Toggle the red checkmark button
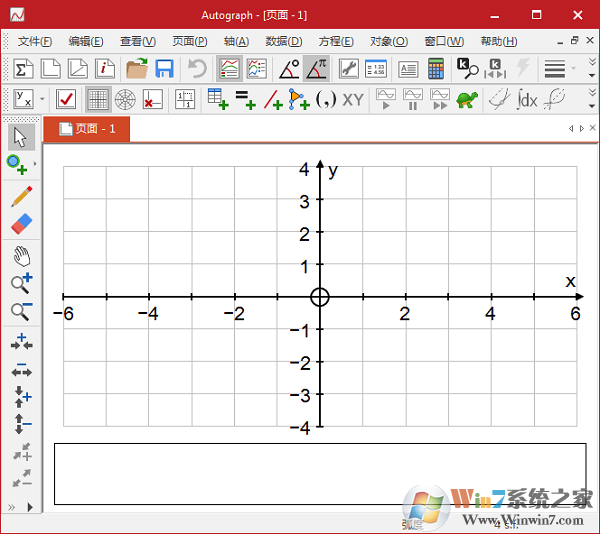This screenshot has height=534, width=600. pyautogui.click(x=66, y=99)
